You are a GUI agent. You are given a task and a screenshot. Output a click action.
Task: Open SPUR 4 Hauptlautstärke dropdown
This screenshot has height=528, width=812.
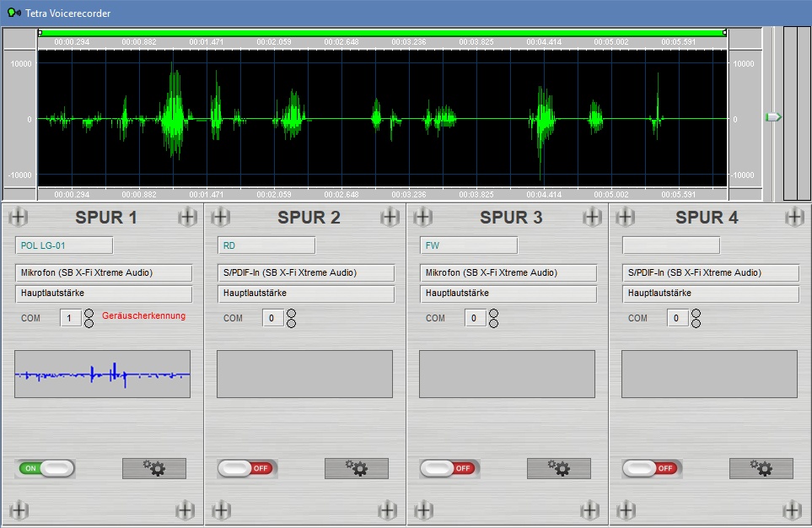pos(711,294)
